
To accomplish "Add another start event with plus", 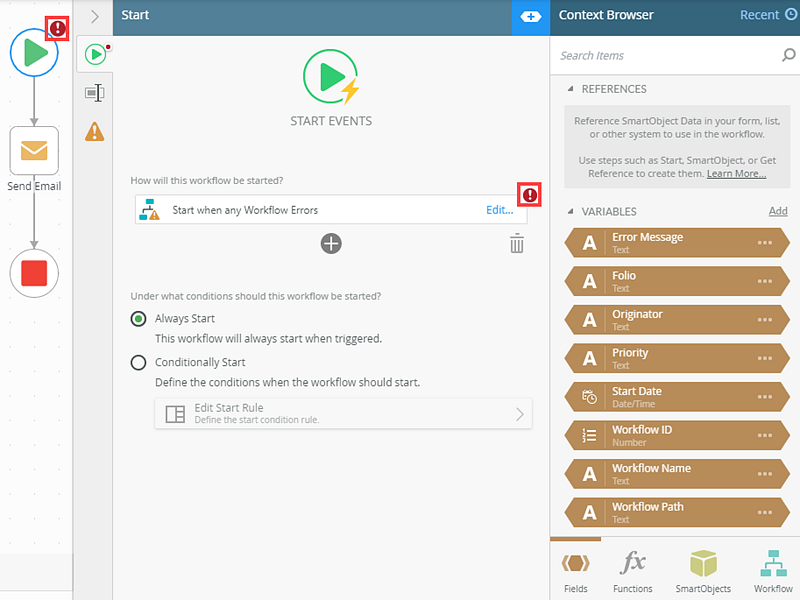I will click(x=331, y=243).
